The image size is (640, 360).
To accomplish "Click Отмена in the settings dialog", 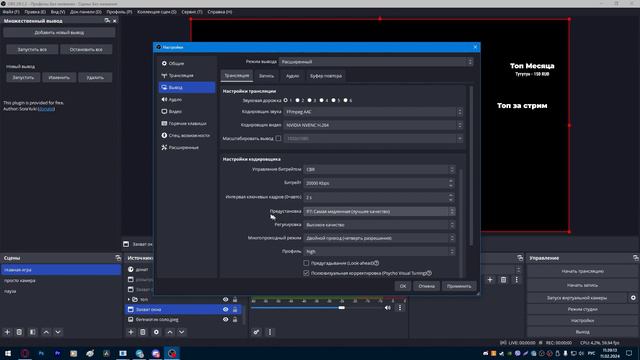I will (x=426, y=286).
